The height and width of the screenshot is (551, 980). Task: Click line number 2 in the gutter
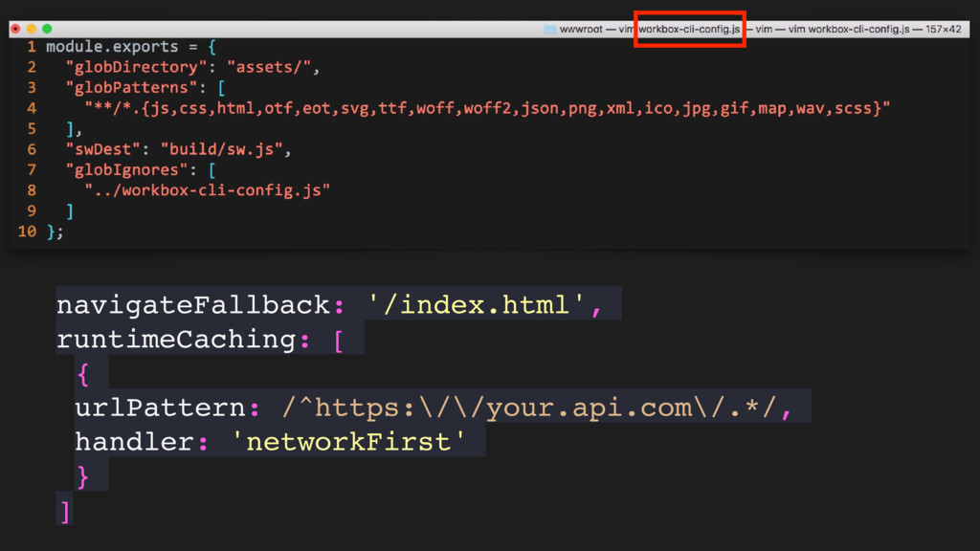[x=32, y=67]
